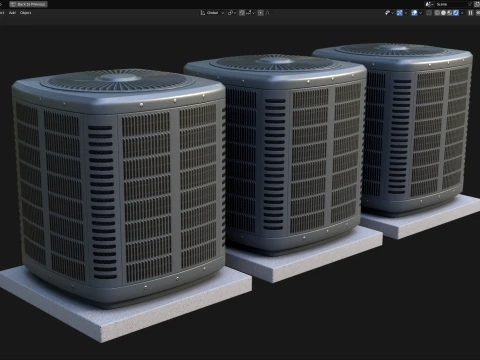Image resolution: width=480 pixels, height=360 pixels.
Task: Open the Add menu
Action: click(12, 13)
